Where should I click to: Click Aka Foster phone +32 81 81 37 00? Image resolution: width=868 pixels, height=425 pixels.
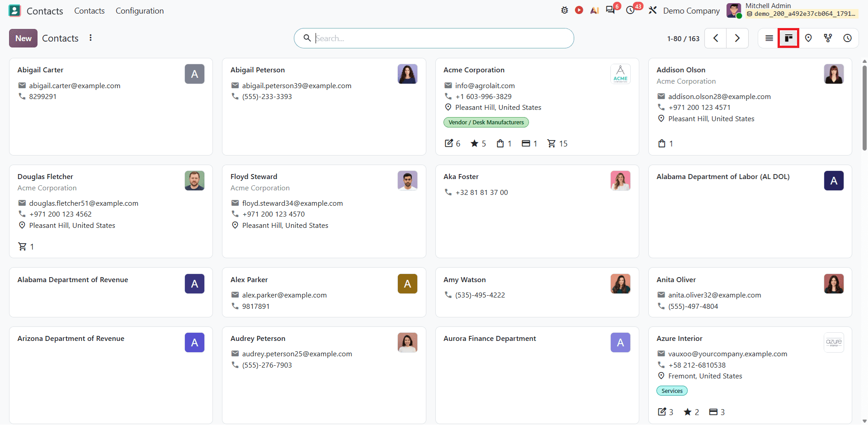(481, 192)
